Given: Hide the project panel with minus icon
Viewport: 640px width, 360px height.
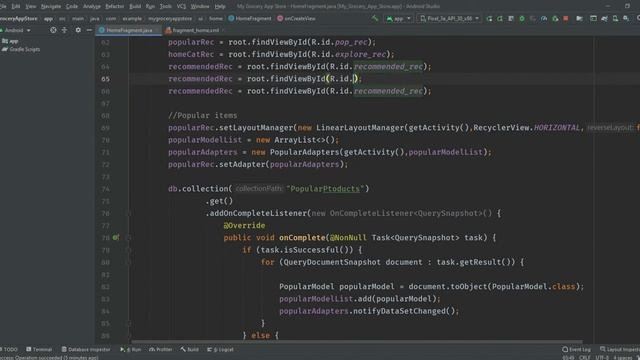Looking at the screenshot, I should tap(89, 30).
